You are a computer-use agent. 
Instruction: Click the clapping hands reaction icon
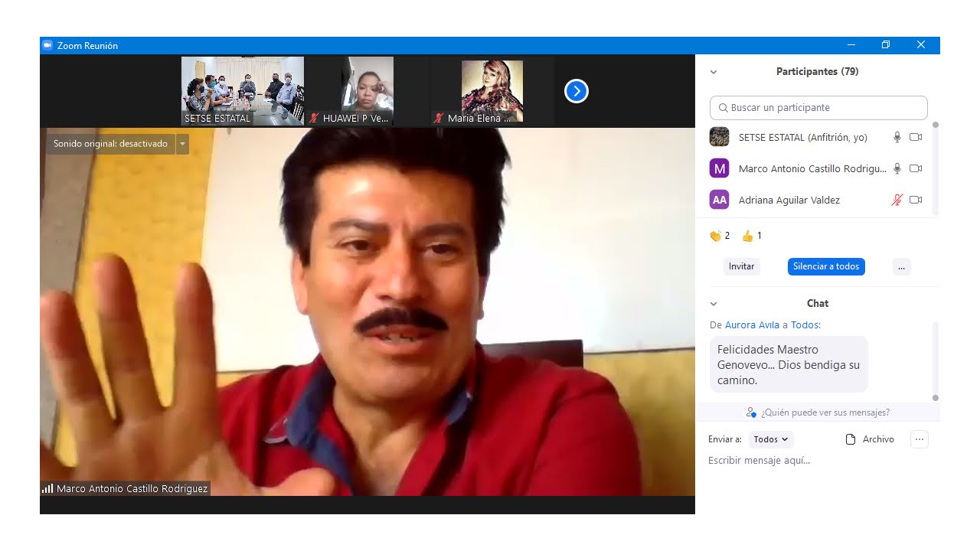[715, 236]
